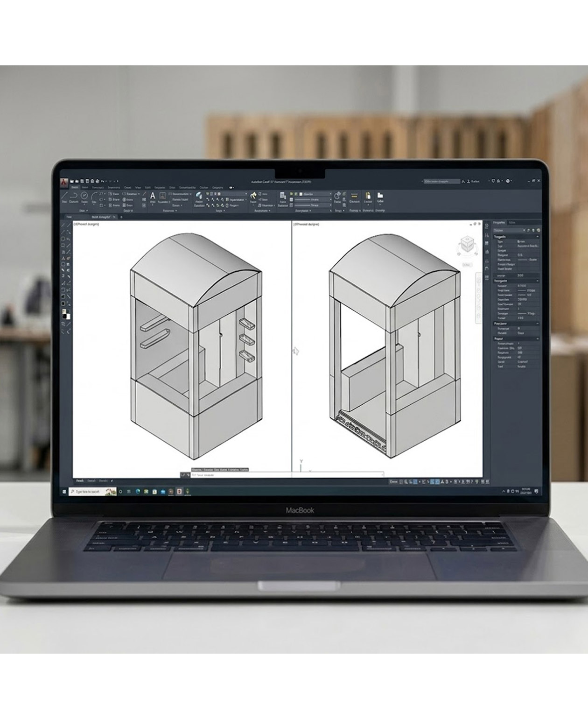Screen dimensions: 588x719
Task: Toggle the Model button in the status bar
Action: point(393,482)
